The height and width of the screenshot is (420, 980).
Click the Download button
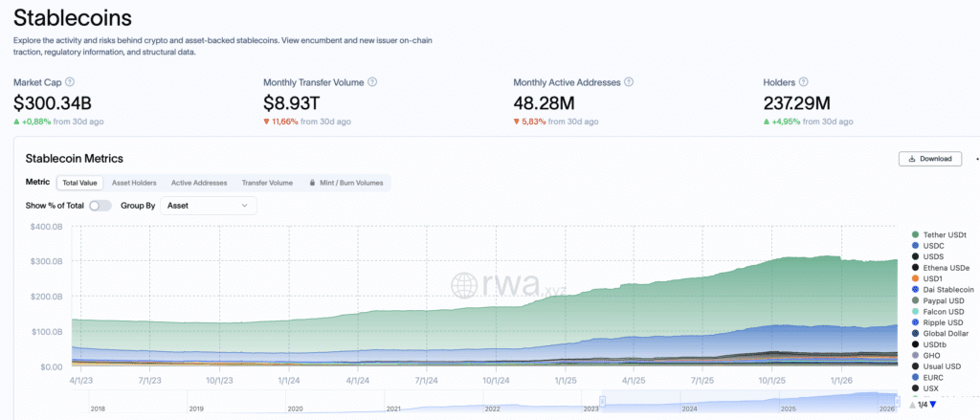(928, 159)
